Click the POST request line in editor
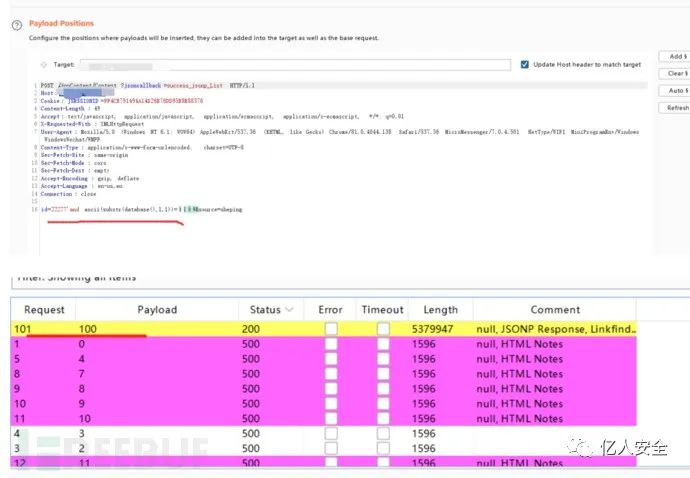690x478 pixels. point(147,85)
